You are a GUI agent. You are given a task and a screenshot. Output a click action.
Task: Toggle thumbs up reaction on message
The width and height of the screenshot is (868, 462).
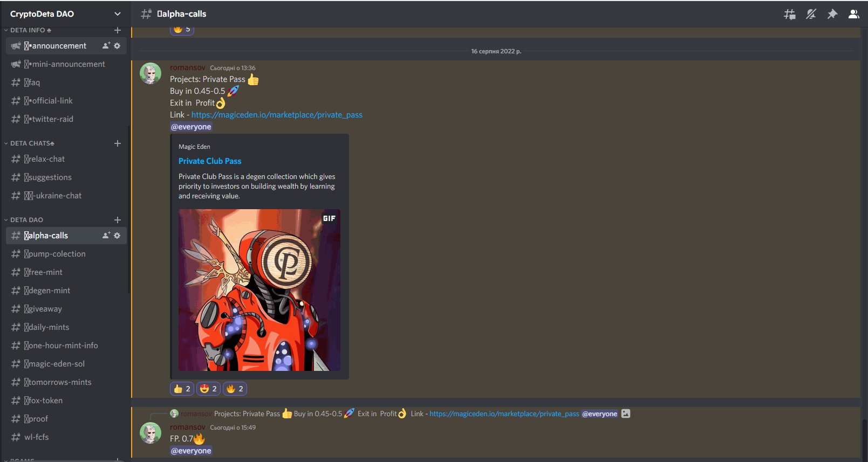182,389
